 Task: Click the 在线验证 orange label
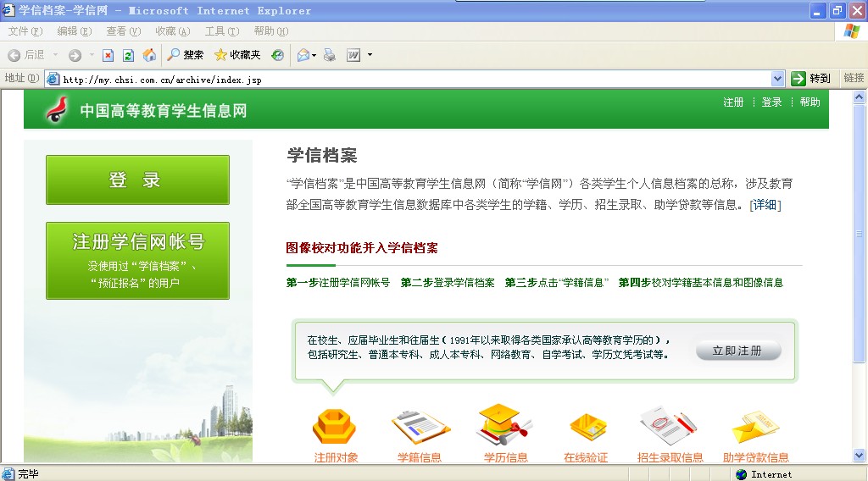586,457
